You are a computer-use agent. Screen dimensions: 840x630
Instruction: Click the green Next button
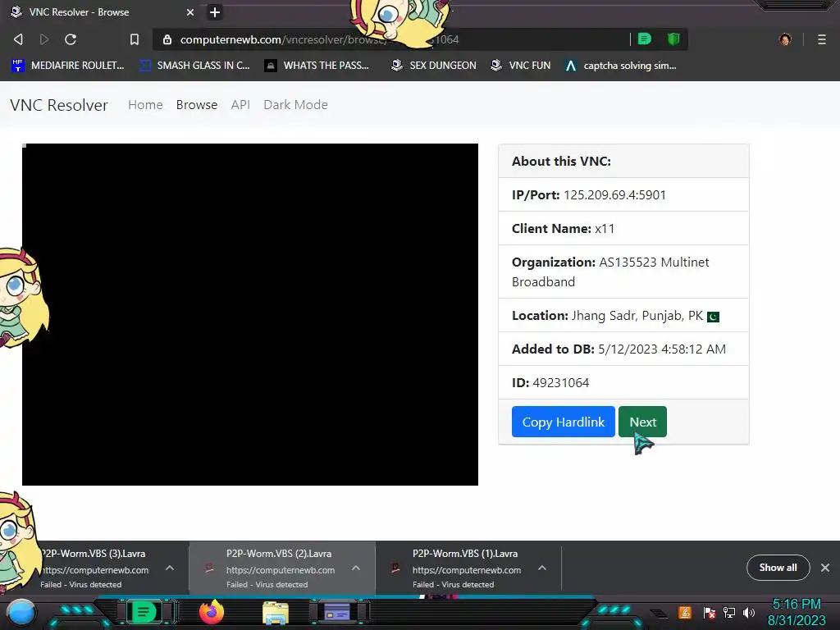click(x=642, y=422)
